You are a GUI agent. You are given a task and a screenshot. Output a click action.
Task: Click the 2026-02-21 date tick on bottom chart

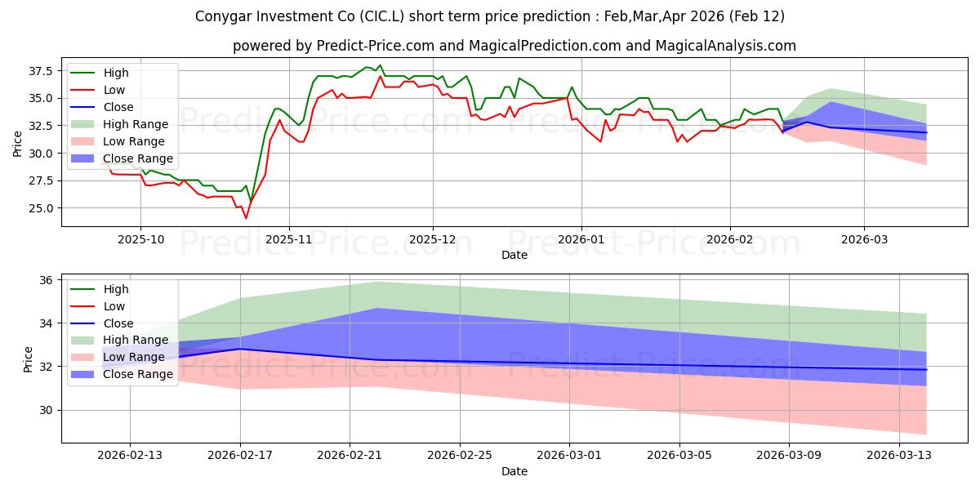[x=350, y=457]
